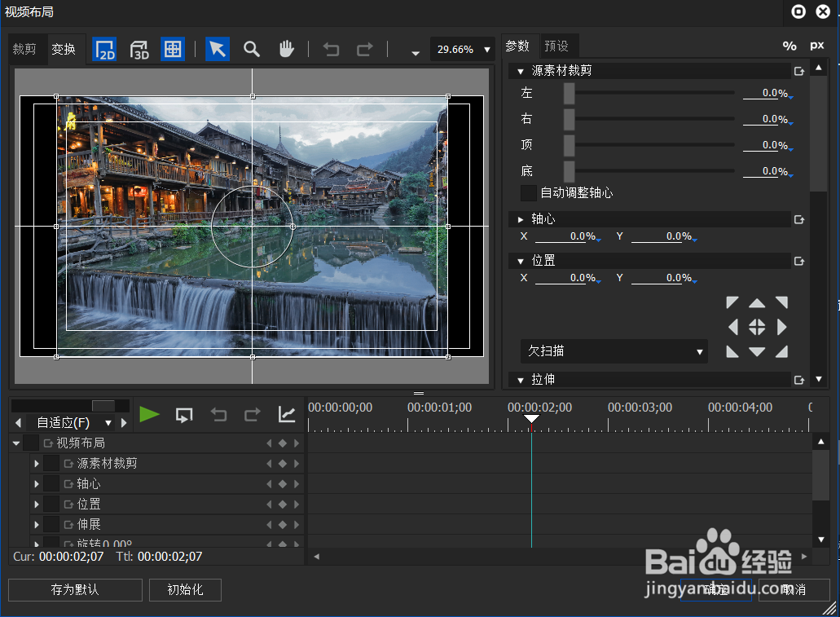Toggle the checkbox for 视频布局 row

point(31,443)
